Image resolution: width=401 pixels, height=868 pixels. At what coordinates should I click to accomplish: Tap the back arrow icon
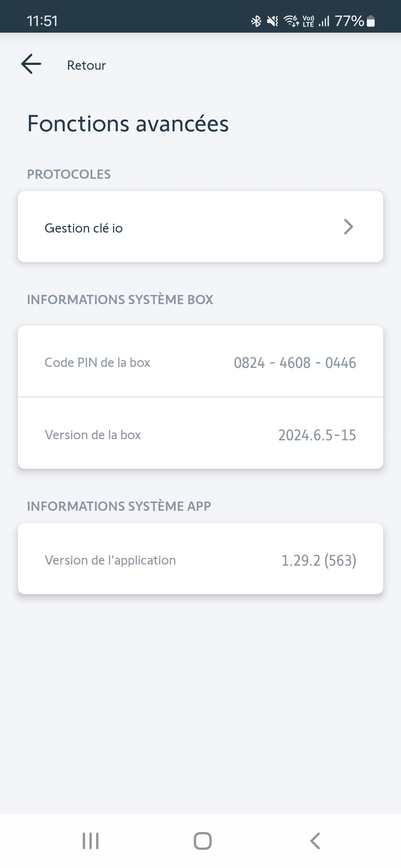pyautogui.click(x=31, y=64)
